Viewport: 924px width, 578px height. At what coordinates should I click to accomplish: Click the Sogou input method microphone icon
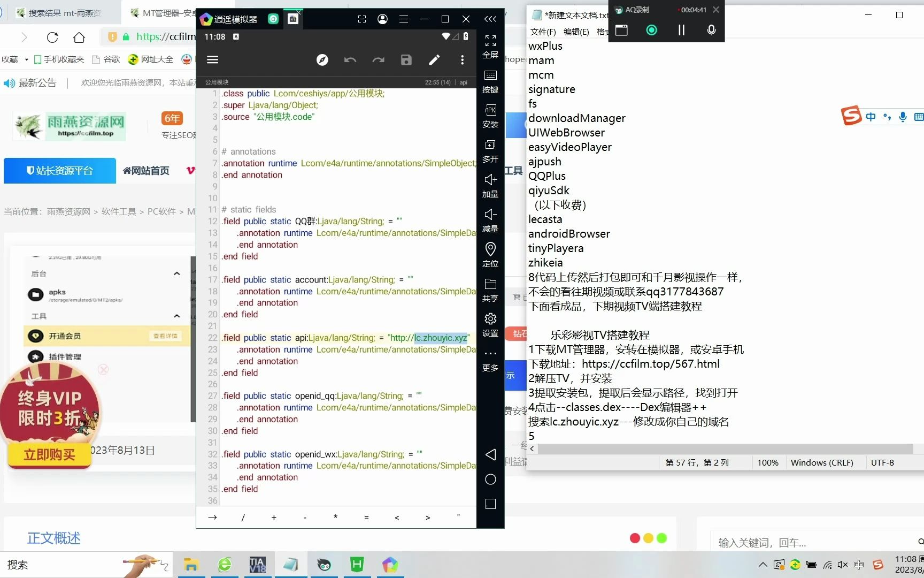pos(903,117)
